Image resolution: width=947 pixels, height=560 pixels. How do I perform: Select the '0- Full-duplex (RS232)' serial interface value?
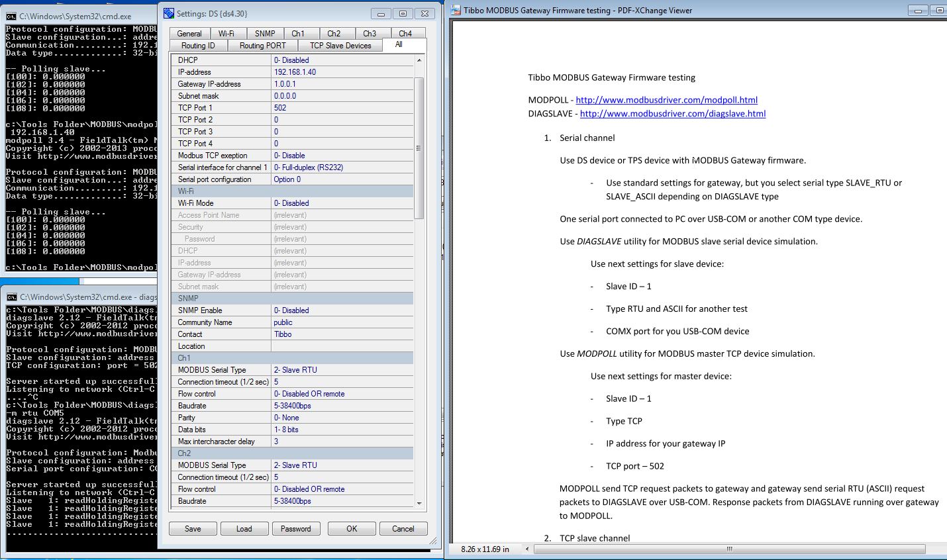[309, 167]
